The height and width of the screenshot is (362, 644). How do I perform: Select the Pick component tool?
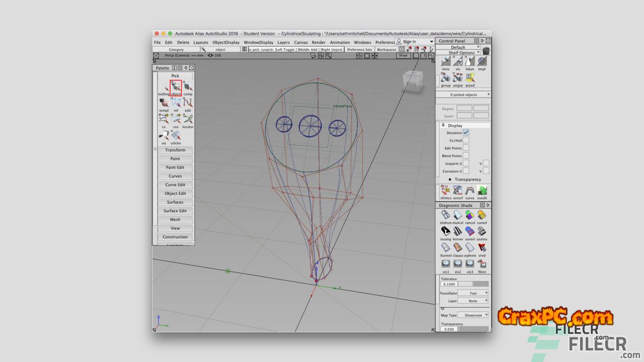point(188,88)
